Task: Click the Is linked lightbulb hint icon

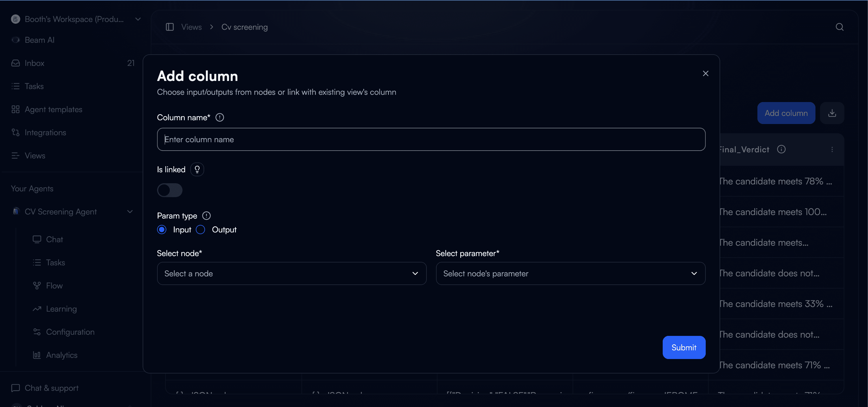Action: [197, 169]
